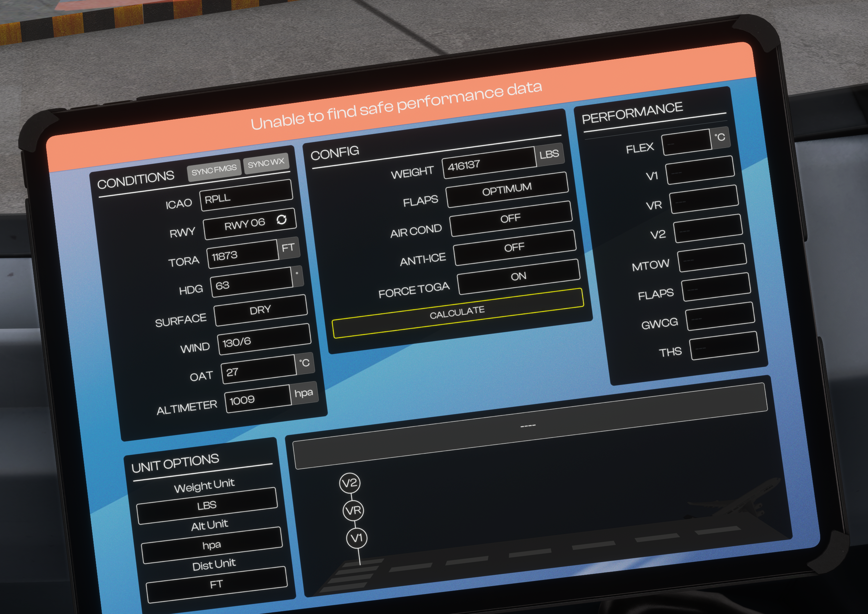Open the FLAPS OPTIMUM selector
The height and width of the screenshot is (614, 868).
507,190
